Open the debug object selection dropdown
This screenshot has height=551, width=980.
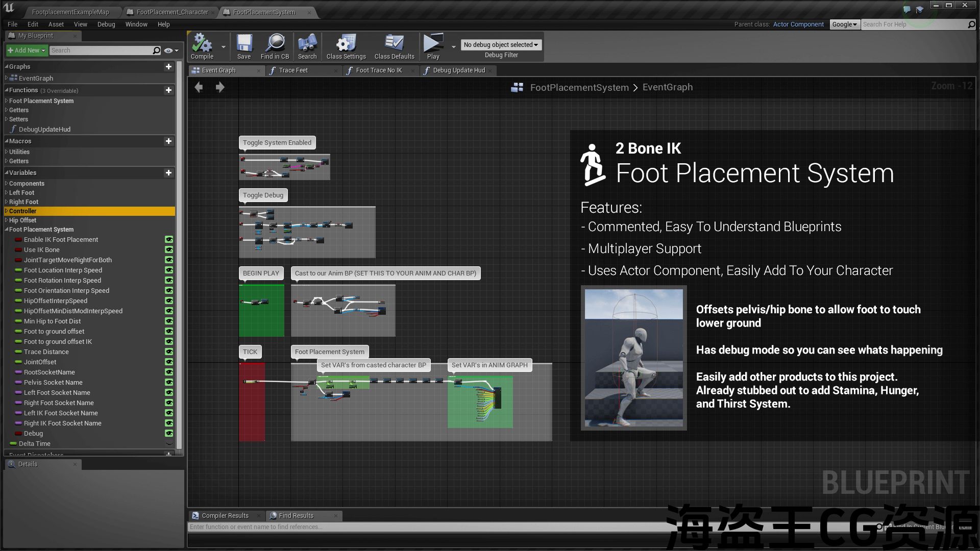tap(501, 45)
